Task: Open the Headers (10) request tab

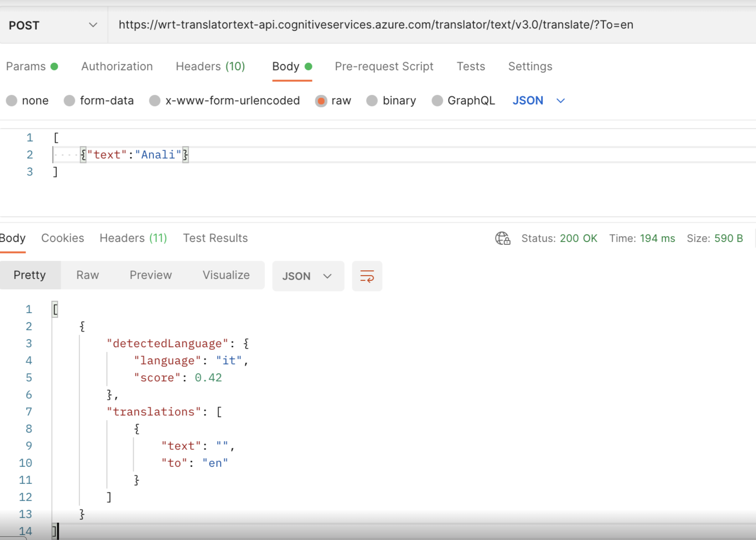Action: [x=210, y=66]
